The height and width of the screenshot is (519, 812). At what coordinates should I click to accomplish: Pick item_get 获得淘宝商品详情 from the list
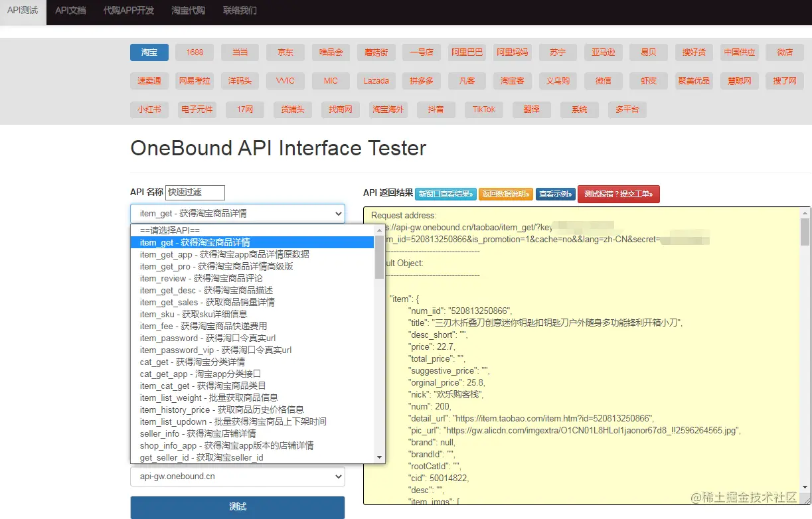pos(252,242)
